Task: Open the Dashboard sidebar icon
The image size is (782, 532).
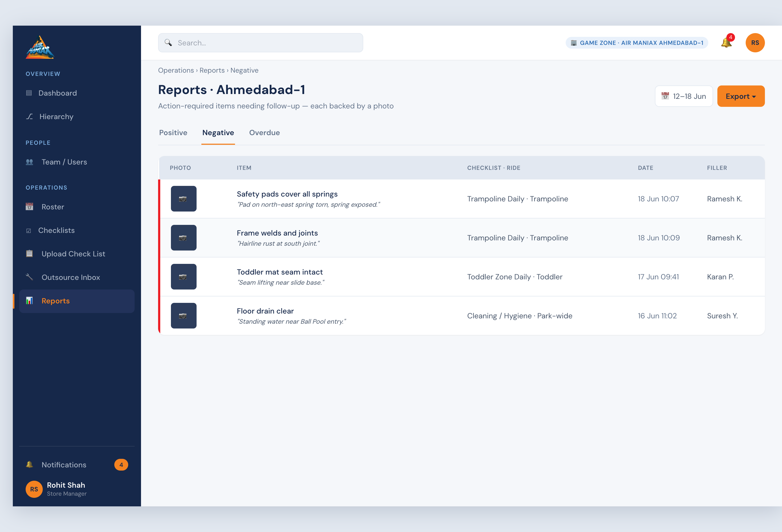Action: [x=29, y=93]
